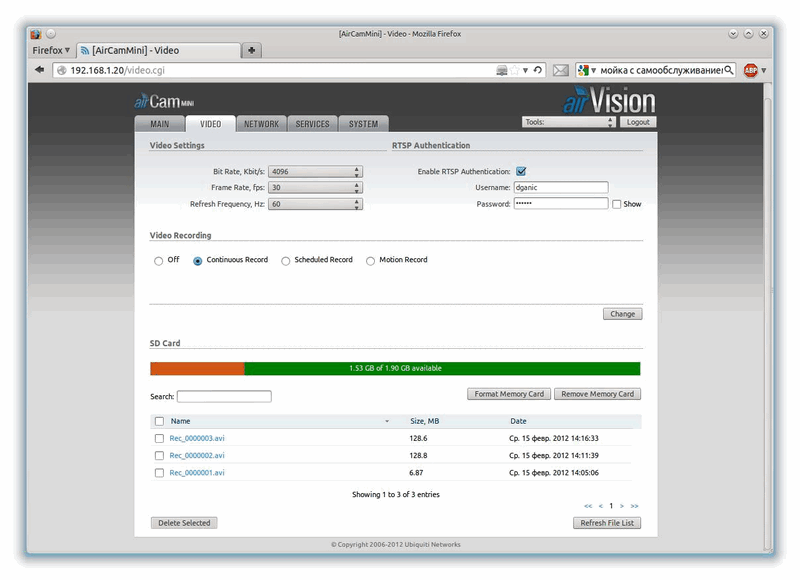The width and height of the screenshot is (800, 580).
Task: Switch to the Network tab
Action: tap(261, 124)
